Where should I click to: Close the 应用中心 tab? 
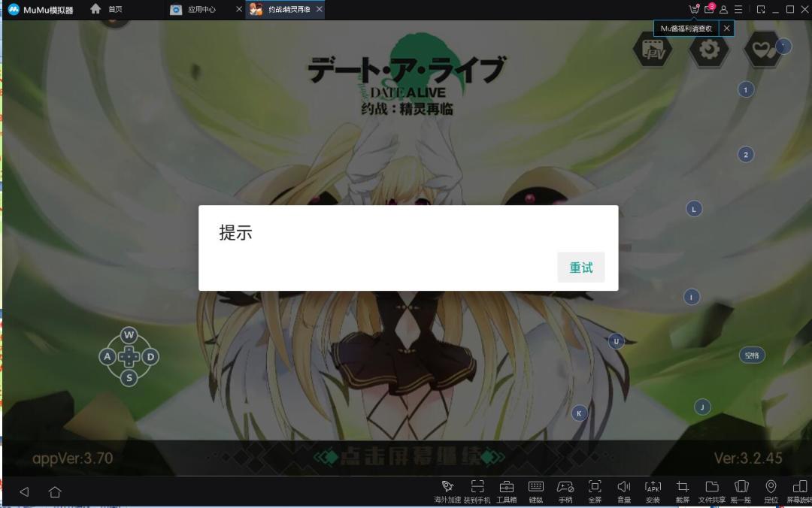pyautogui.click(x=239, y=9)
